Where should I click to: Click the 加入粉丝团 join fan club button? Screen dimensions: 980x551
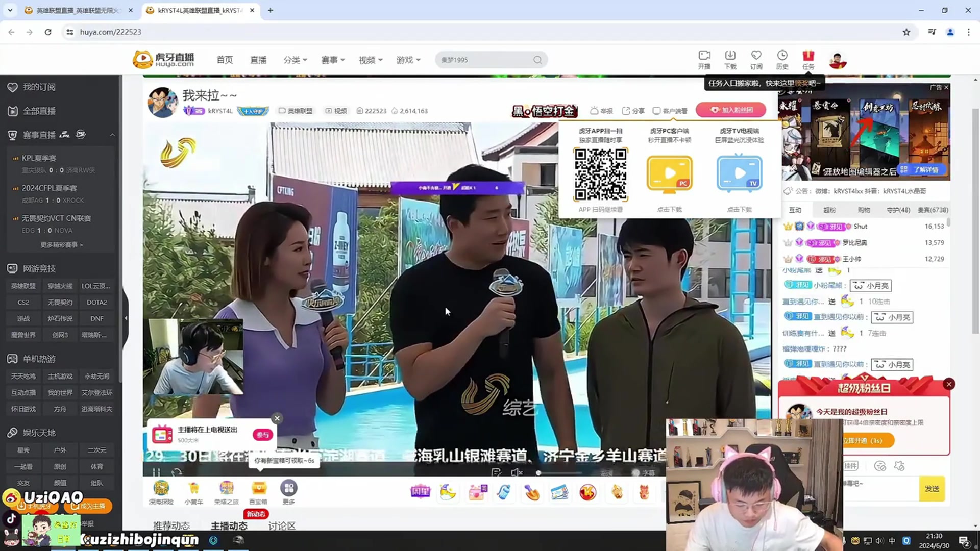click(x=731, y=110)
